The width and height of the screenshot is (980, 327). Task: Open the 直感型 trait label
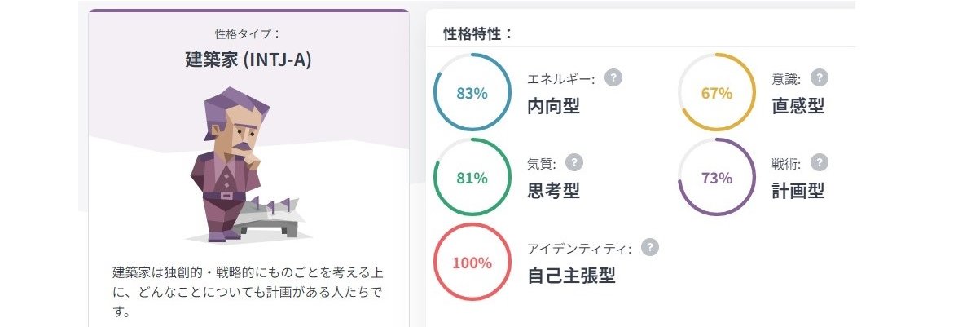(x=798, y=106)
